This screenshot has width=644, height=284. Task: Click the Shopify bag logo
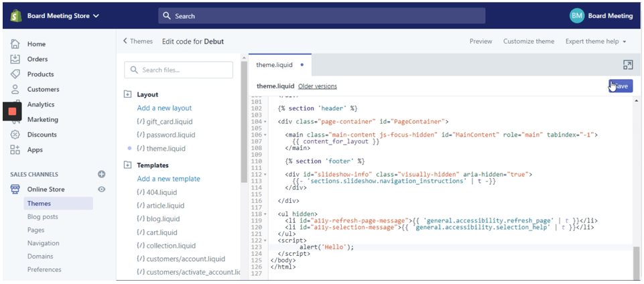coord(15,16)
